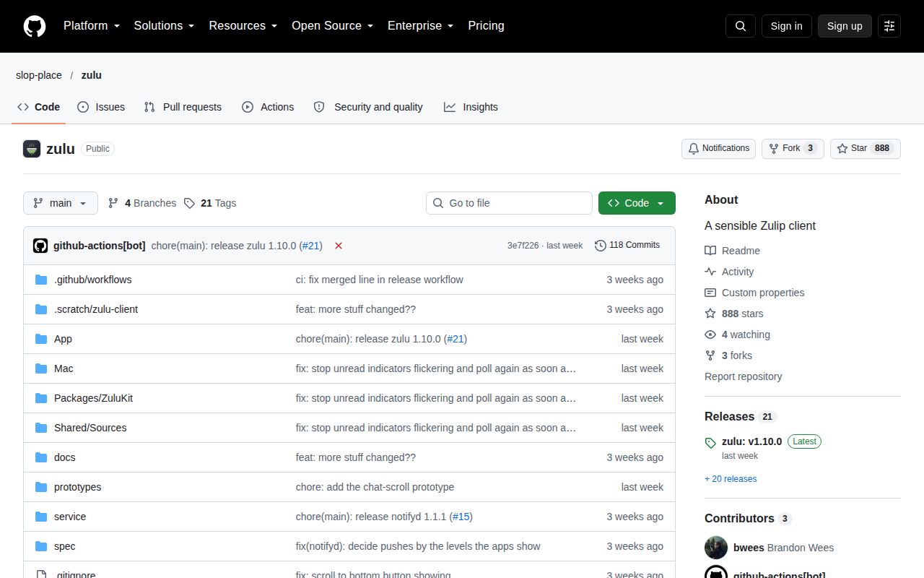Open the Security and quality tab
Screen dimensions: 924x578
(x=368, y=107)
